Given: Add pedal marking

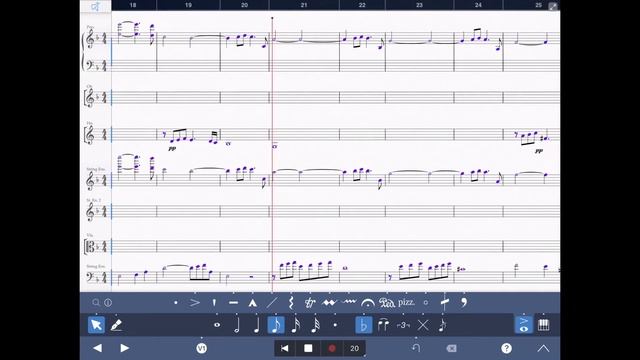Looking at the screenshot, I should 387,303.
